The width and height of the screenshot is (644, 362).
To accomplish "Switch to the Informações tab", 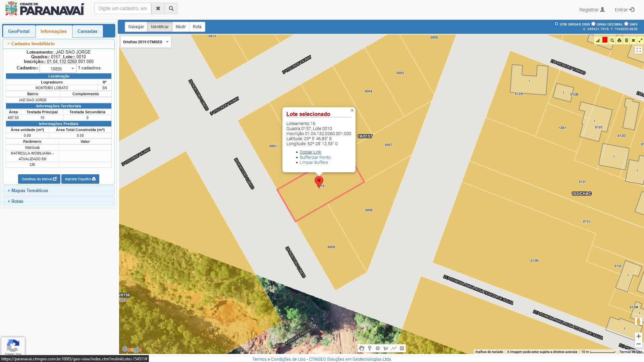I will click(x=54, y=31).
